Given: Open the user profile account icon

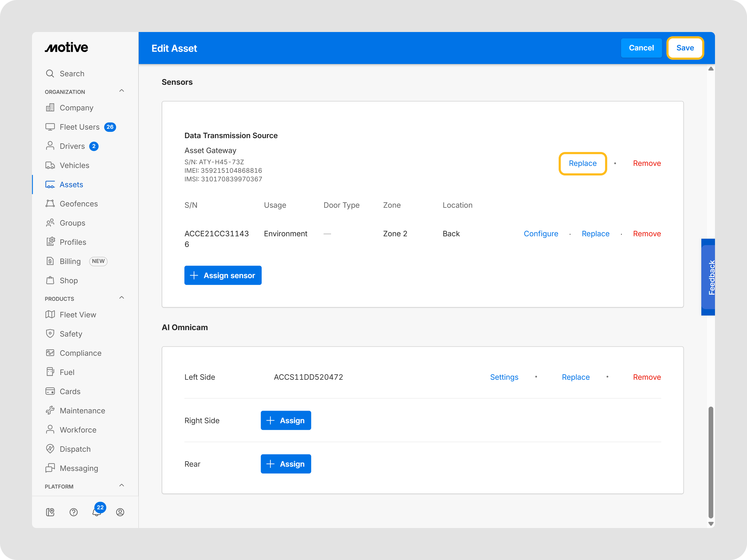Looking at the screenshot, I should tap(120, 513).
